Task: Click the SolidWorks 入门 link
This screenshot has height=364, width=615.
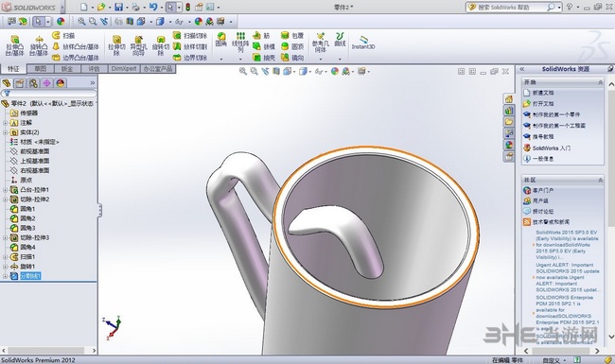Action: 551,148
